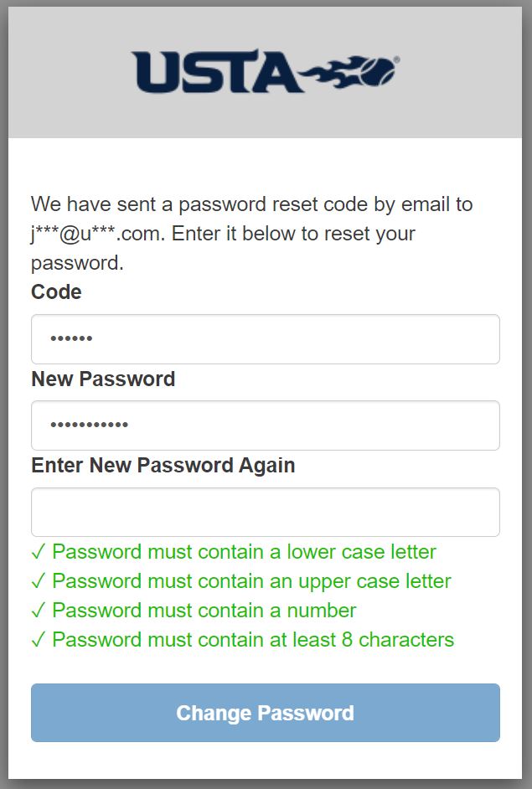Click checkmark beside lower case letter rule
This screenshot has width=532, height=789.
click(39, 552)
